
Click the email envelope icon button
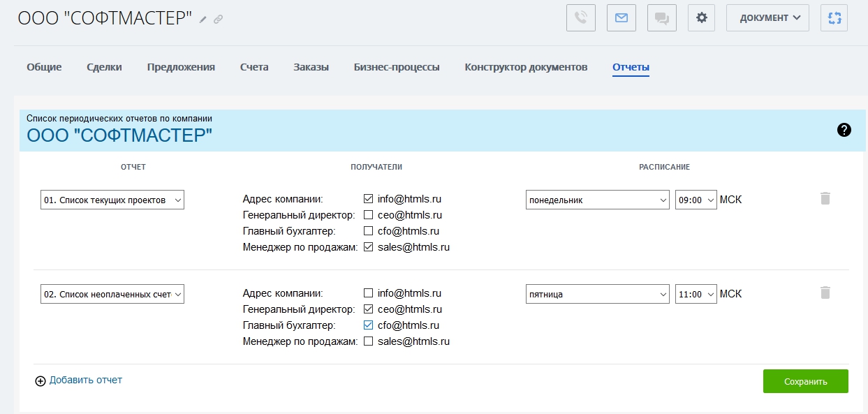[621, 18]
